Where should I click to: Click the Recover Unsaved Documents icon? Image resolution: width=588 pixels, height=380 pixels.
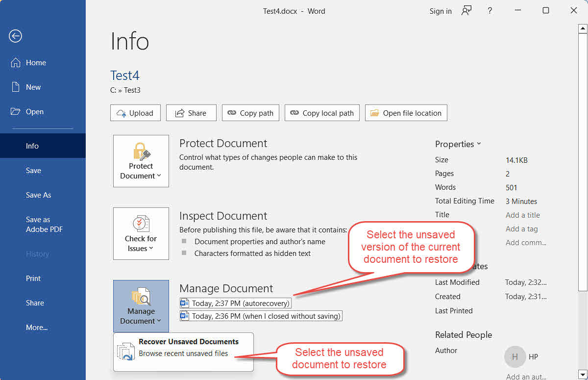coord(125,352)
